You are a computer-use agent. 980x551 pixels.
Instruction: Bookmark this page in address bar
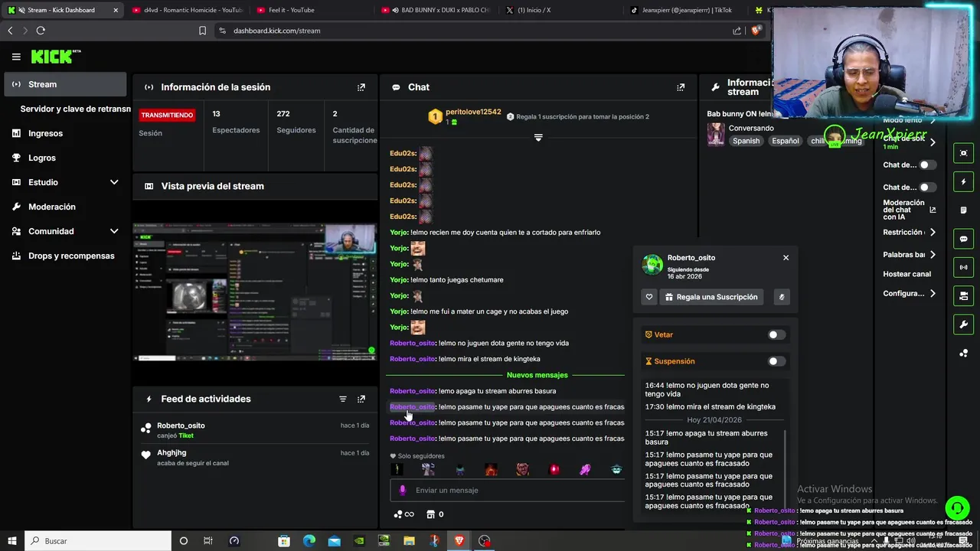202,31
